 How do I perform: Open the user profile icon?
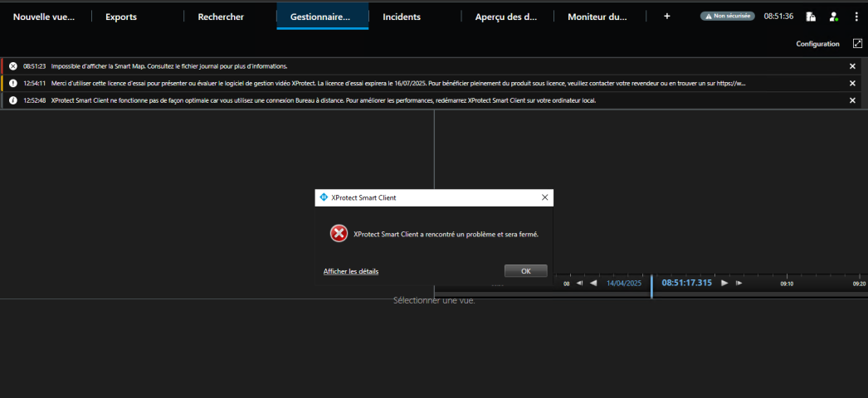pyautogui.click(x=834, y=17)
